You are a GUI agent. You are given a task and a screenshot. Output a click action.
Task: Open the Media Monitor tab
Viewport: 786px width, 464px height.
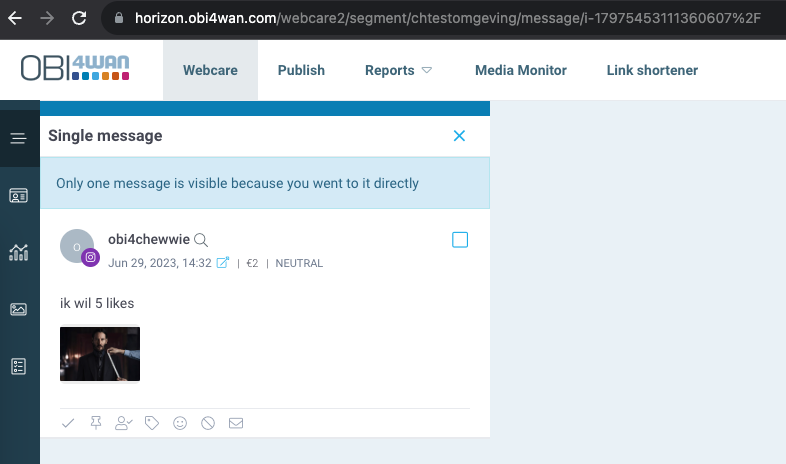pyautogui.click(x=521, y=70)
